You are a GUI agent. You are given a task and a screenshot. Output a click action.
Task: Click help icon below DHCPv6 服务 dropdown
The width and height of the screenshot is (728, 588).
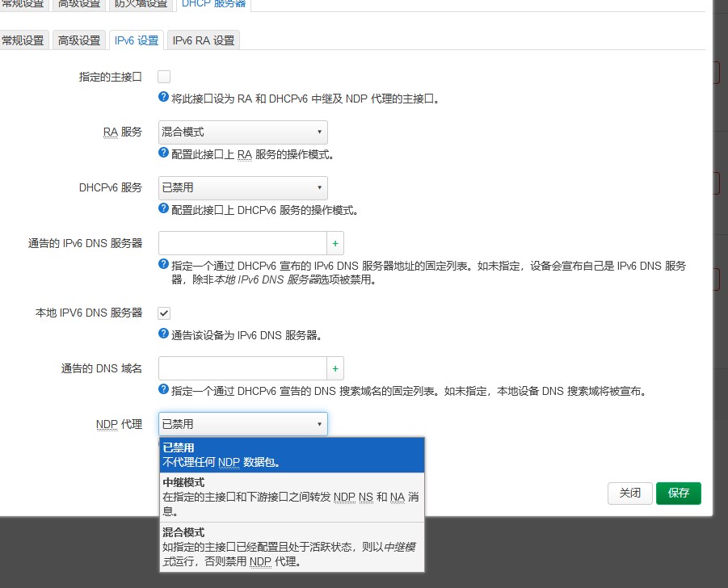point(164,208)
